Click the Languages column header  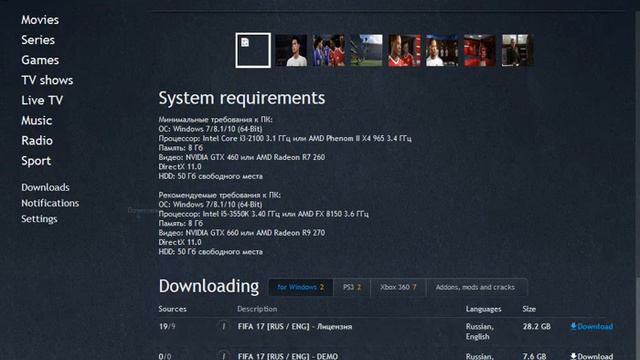(x=483, y=309)
